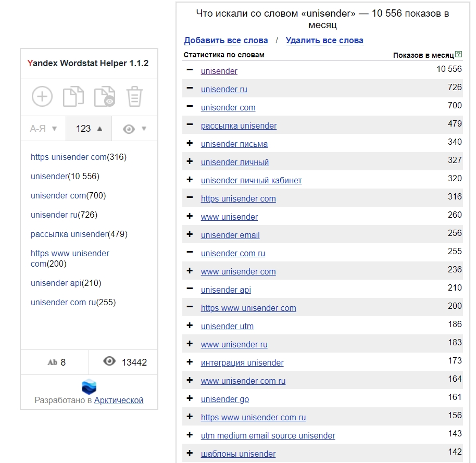Image resolution: width=476 pixels, height=463 pixels.
Task: Click the Yandex Wordstat Helper 1.1.2 title
Action: coord(87,63)
